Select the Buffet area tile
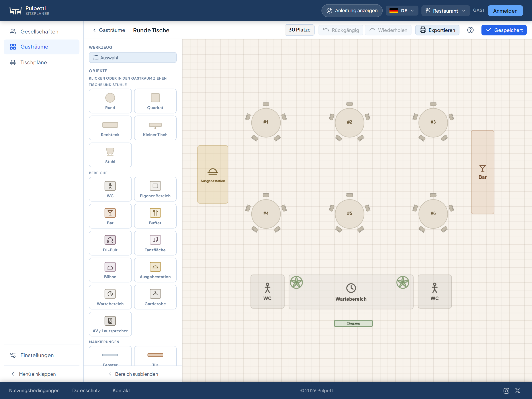The image size is (532, 399). tap(155, 216)
